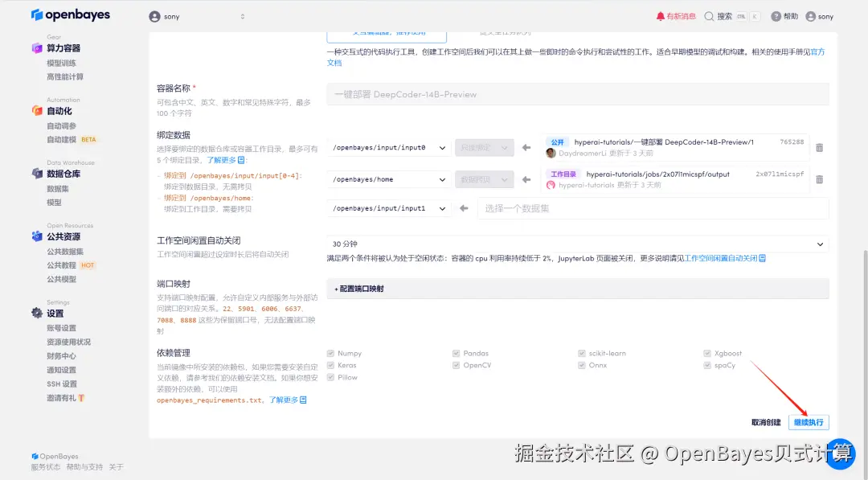The image size is (868, 480).
Task: Click the left arrow beside input0 binding
Action: click(526, 148)
